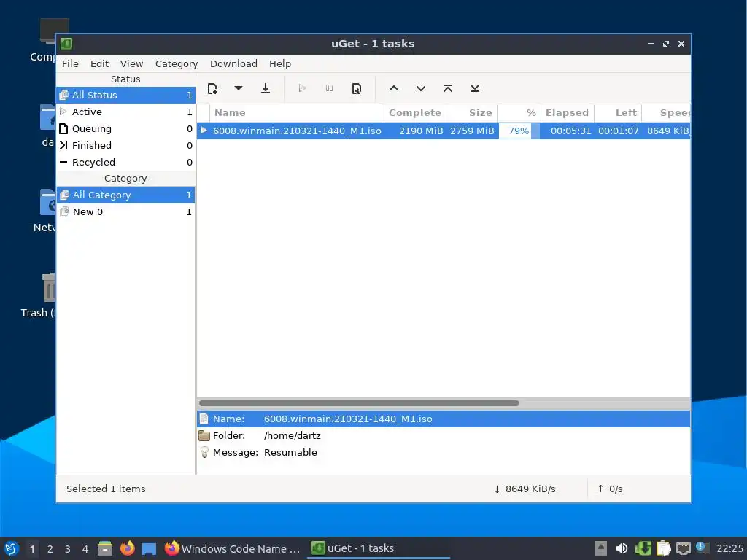Click the network tray icon
The width and height of the screenshot is (747, 560).
pos(684,548)
